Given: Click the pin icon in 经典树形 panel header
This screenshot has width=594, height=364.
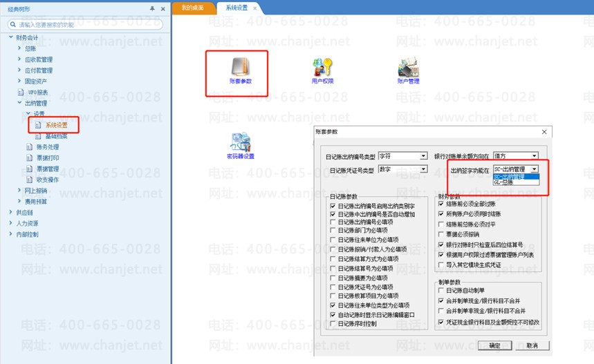Looking at the screenshot, I should click(x=152, y=9).
